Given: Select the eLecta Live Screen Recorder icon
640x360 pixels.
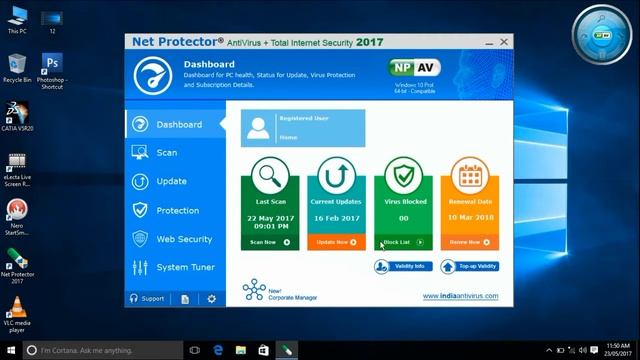Looking at the screenshot, I should click(17, 169).
